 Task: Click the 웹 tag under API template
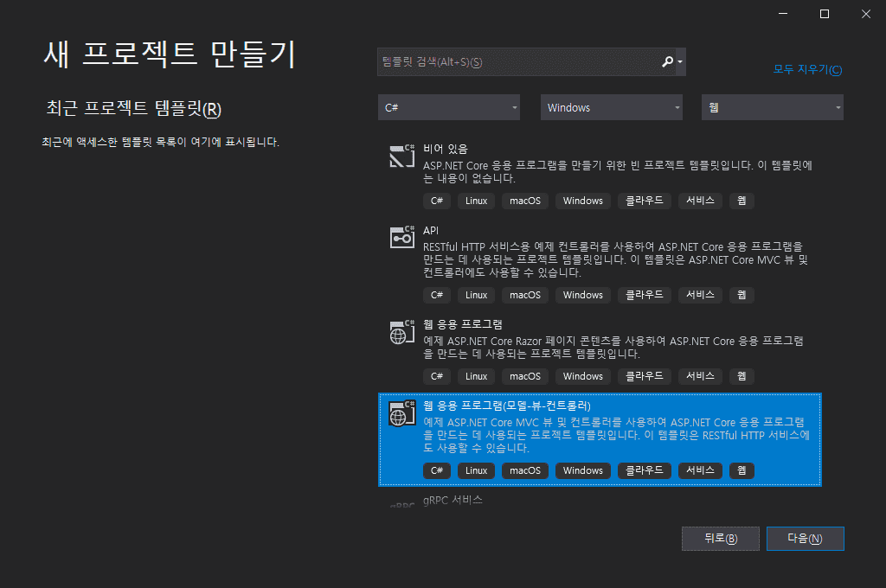pyautogui.click(x=742, y=295)
